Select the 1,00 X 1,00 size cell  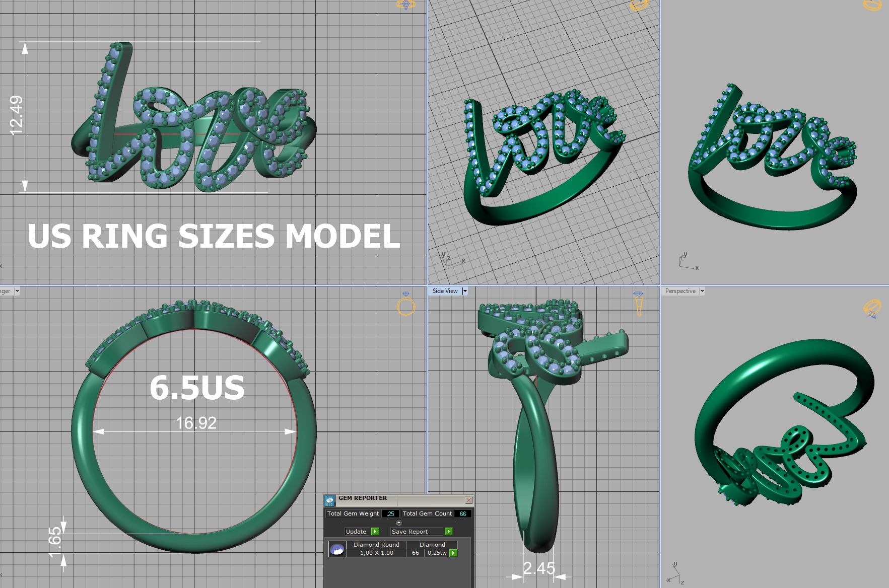click(376, 553)
